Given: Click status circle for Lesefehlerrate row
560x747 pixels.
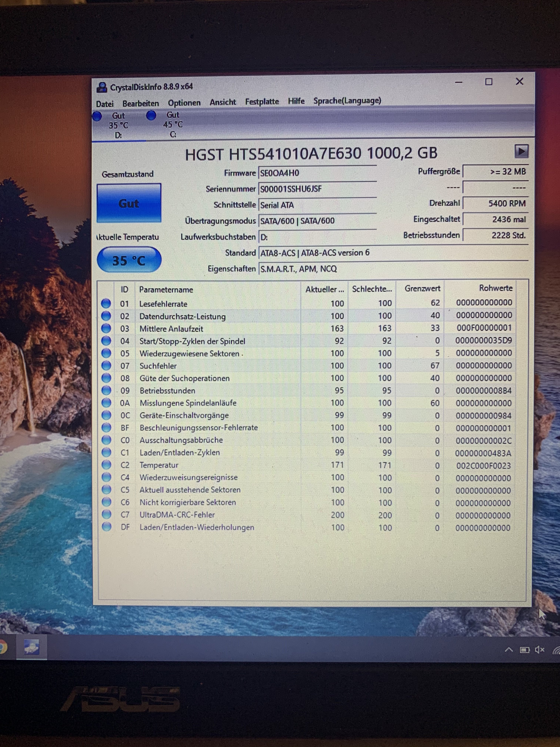Looking at the screenshot, I should point(106,303).
